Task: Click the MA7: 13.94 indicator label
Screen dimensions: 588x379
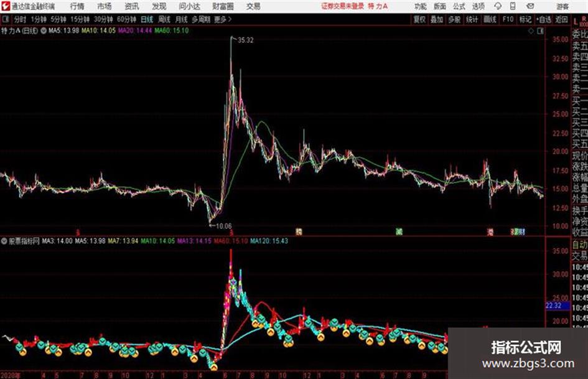Action: (x=123, y=241)
